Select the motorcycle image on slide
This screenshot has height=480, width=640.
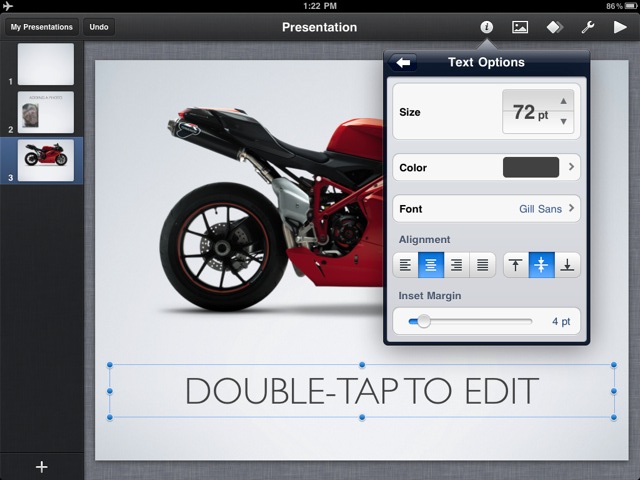[x=271, y=208]
